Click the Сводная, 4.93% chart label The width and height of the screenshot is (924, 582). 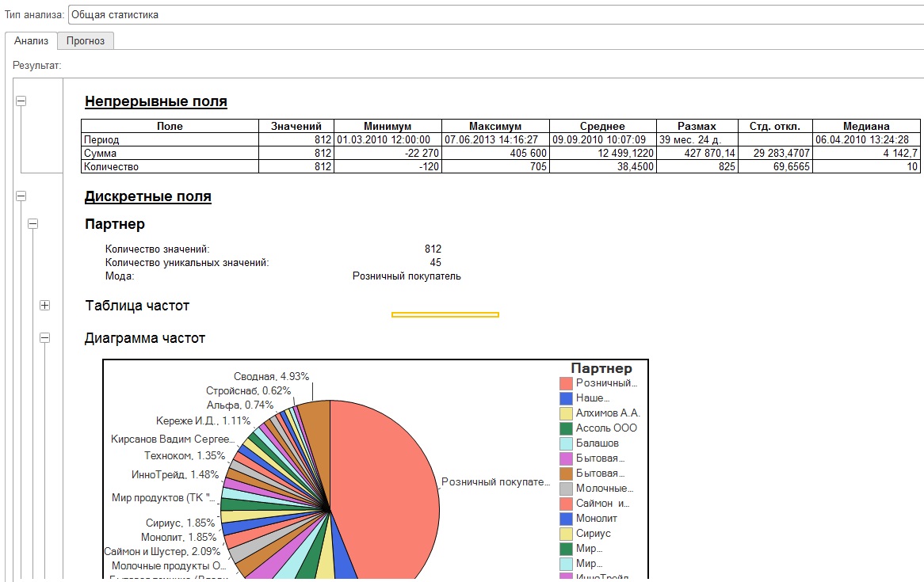(271, 376)
